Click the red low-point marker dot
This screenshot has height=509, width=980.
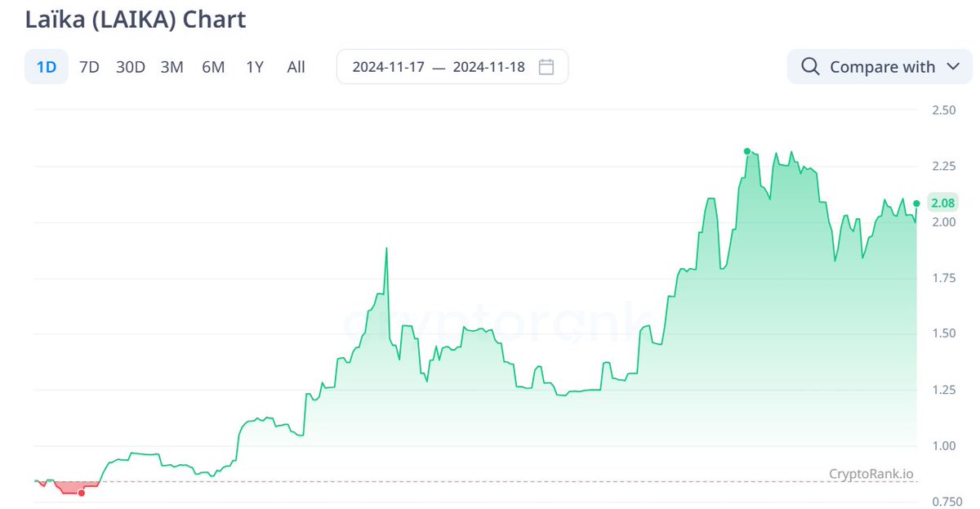[81, 493]
